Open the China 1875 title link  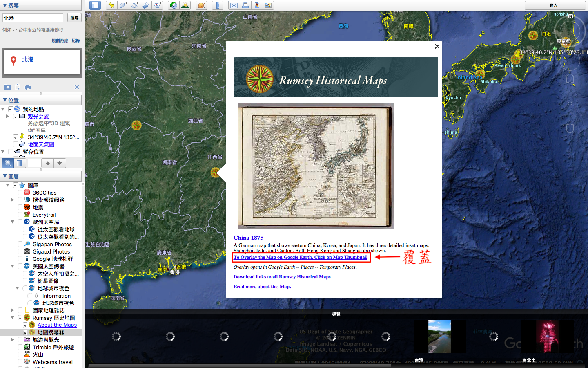click(x=248, y=238)
